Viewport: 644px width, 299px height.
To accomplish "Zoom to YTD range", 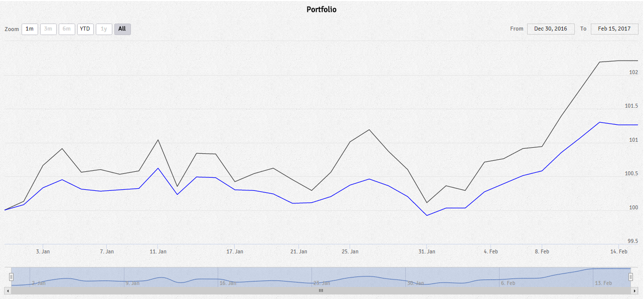I will pyautogui.click(x=85, y=29).
